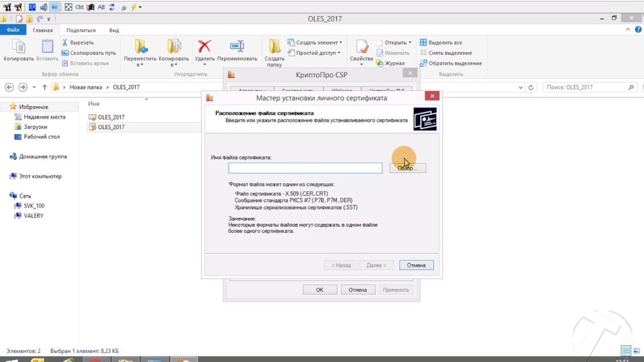Open the Создать элемент dropdown
Screen dimensions: 644x362
(x=315, y=43)
